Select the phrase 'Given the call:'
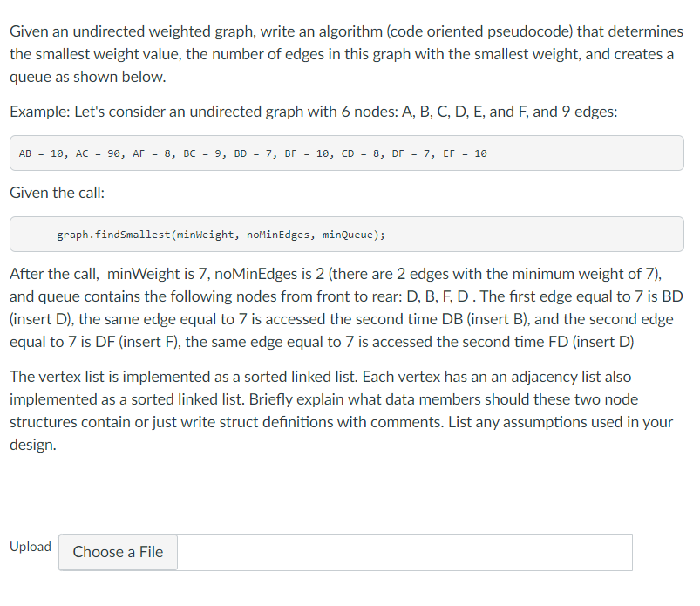 pos(54,192)
